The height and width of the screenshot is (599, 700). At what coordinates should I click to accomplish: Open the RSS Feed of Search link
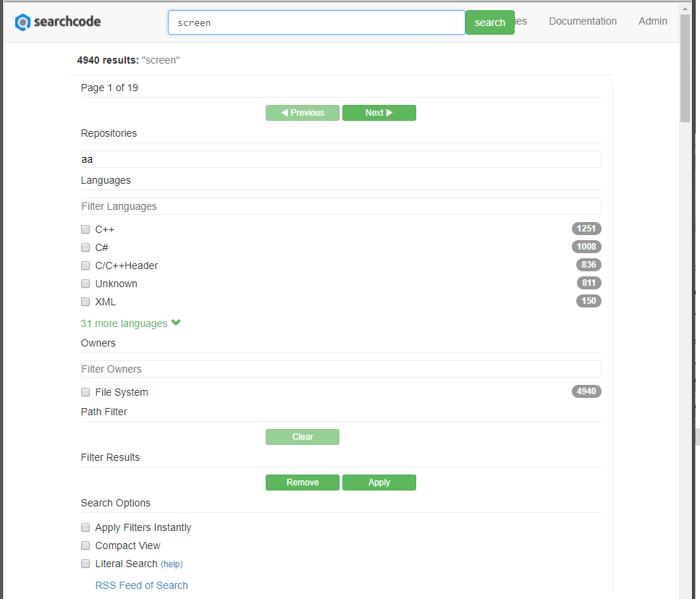click(x=141, y=585)
